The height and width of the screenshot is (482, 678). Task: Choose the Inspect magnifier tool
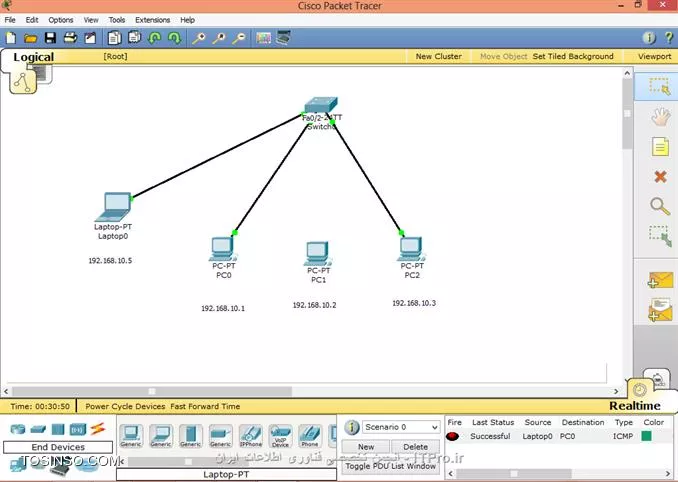click(x=660, y=206)
